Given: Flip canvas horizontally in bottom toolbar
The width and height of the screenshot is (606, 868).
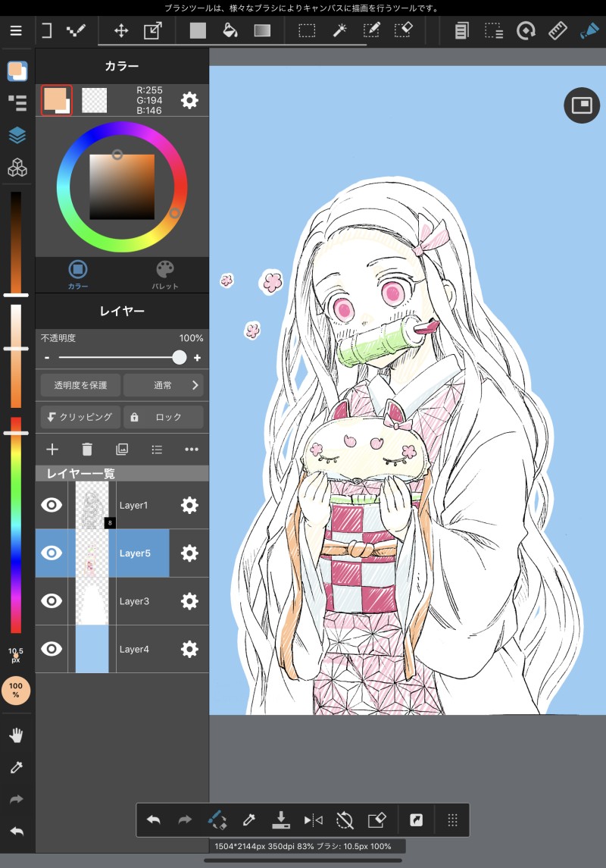Looking at the screenshot, I should 313,819.
